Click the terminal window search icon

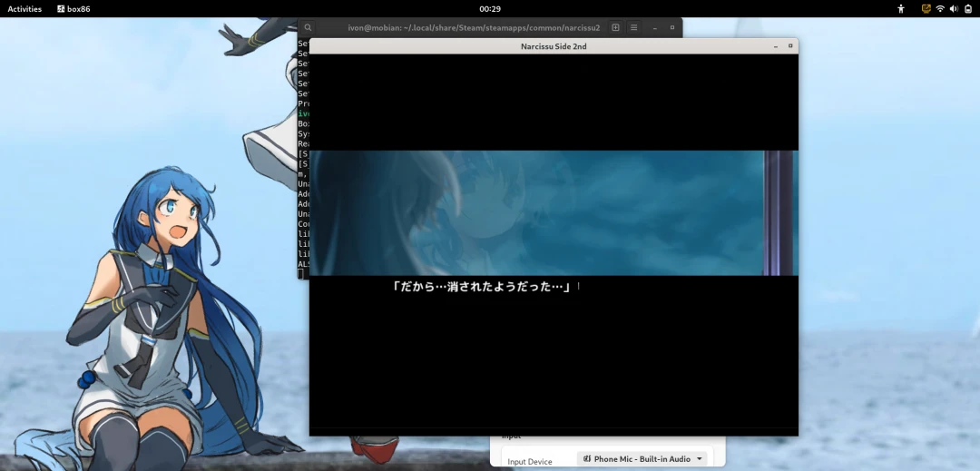point(308,27)
